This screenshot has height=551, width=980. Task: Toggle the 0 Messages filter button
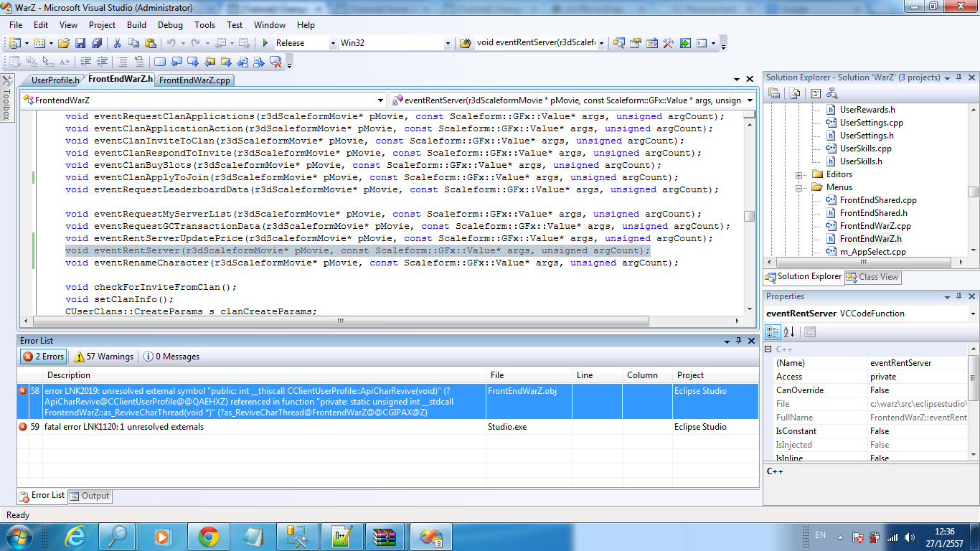(171, 357)
